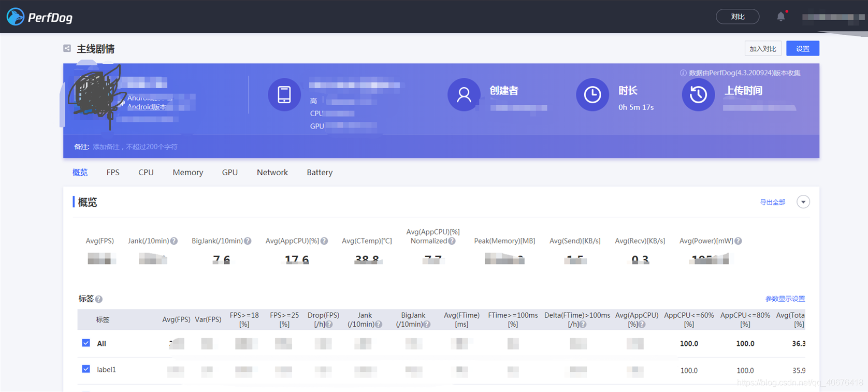Click the blurred user account name

pyautogui.click(x=833, y=17)
